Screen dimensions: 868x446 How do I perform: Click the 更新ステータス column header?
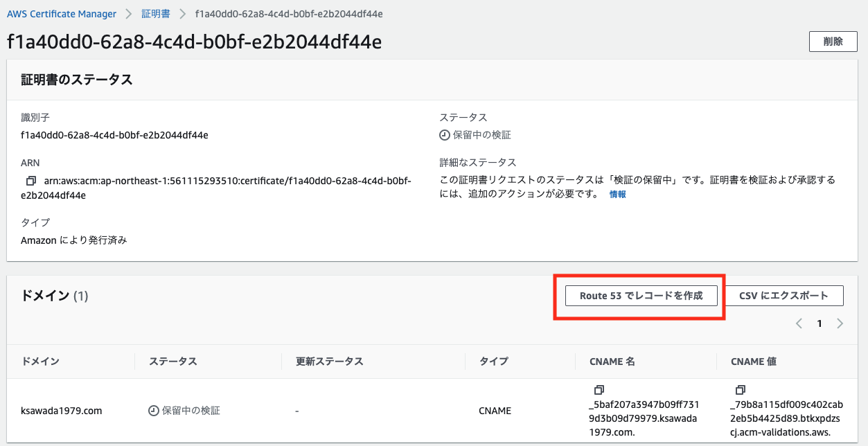[x=329, y=362]
